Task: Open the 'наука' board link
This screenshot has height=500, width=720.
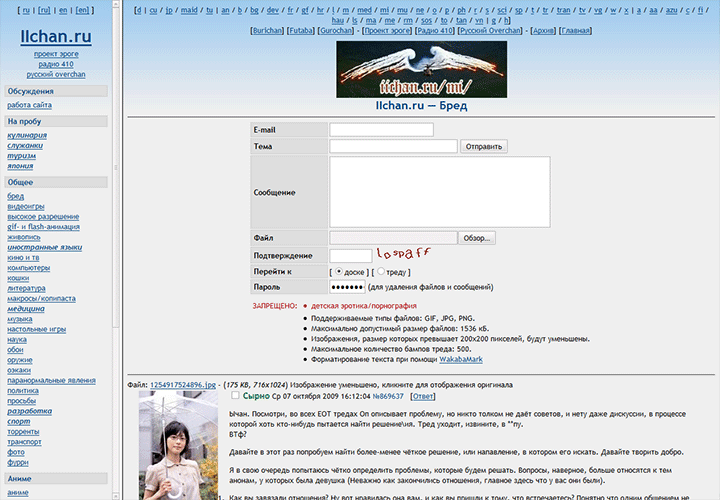Action: click(17, 339)
